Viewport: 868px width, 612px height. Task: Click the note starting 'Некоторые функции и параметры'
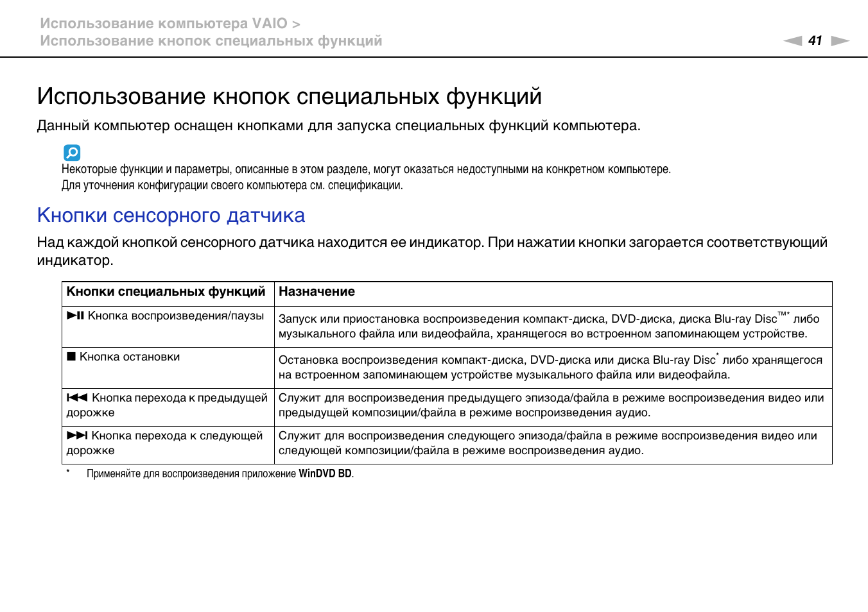coord(366,169)
